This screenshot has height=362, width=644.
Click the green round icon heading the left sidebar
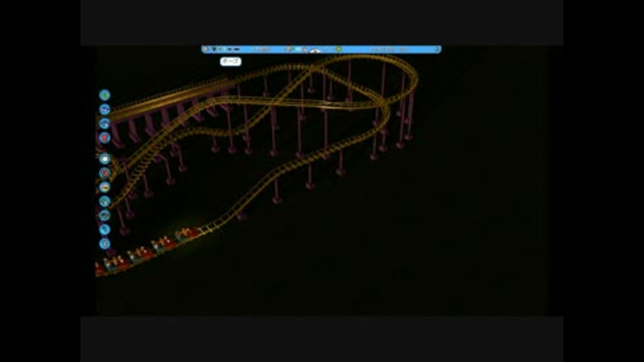point(105,95)
